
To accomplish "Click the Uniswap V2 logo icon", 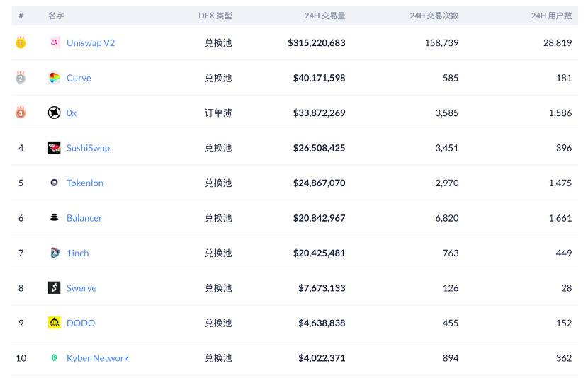I will click(x=54, y=42).
